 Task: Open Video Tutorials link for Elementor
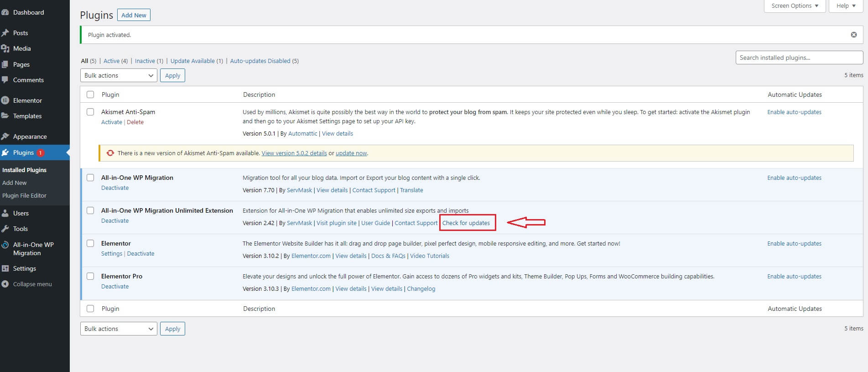click(430, 256)
